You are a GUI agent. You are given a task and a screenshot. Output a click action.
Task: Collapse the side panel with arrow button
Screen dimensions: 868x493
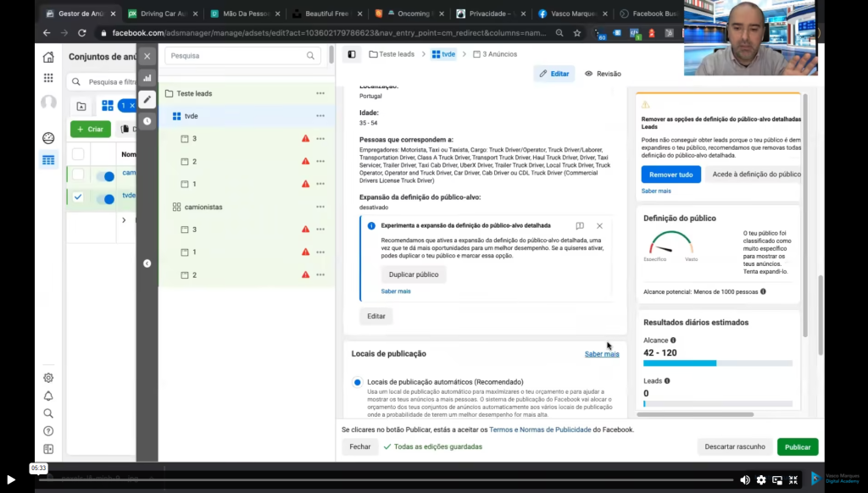point(147,263)
